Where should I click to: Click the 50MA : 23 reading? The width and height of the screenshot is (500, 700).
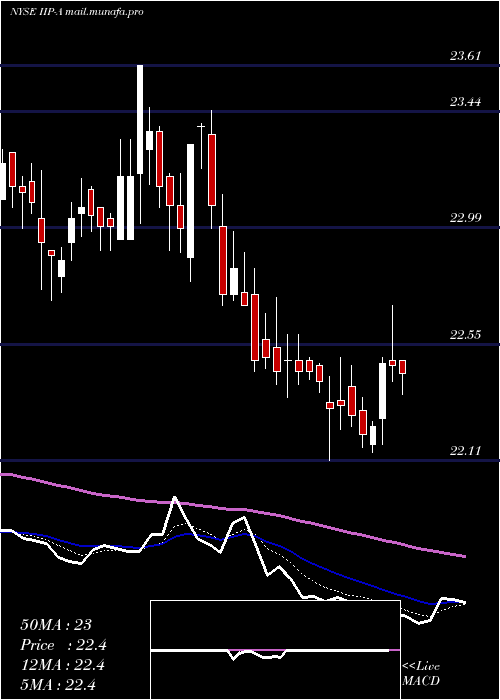[x=56, y=625]
